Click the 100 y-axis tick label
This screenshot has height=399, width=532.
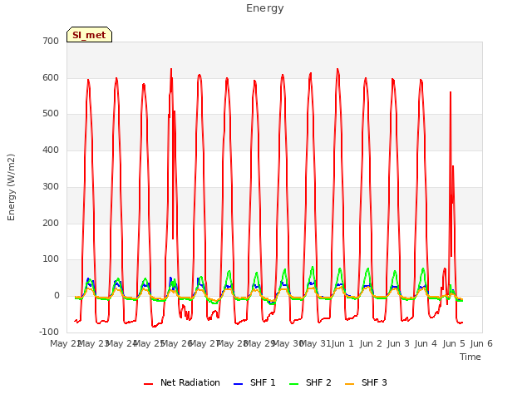[x=51, y=259]
